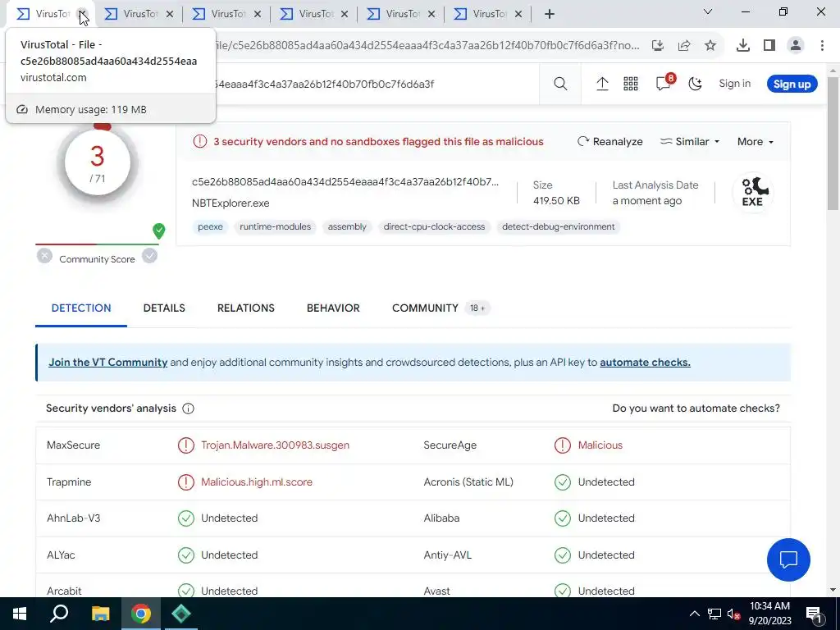Click the SecureAge Malicious result

pyautogui.click(x=600, y=445)
